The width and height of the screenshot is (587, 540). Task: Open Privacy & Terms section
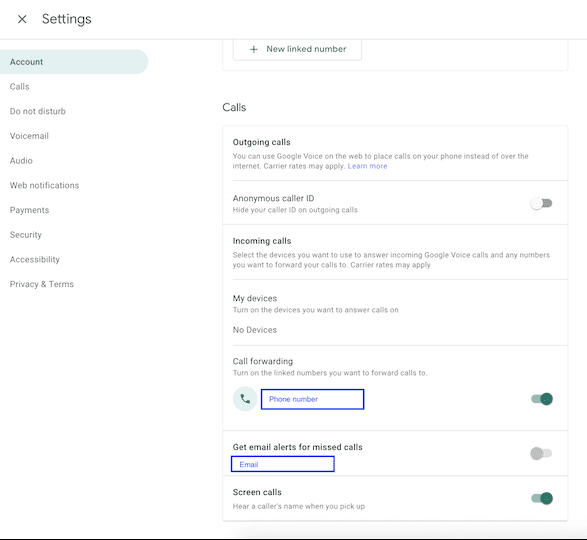coord(42,284)
